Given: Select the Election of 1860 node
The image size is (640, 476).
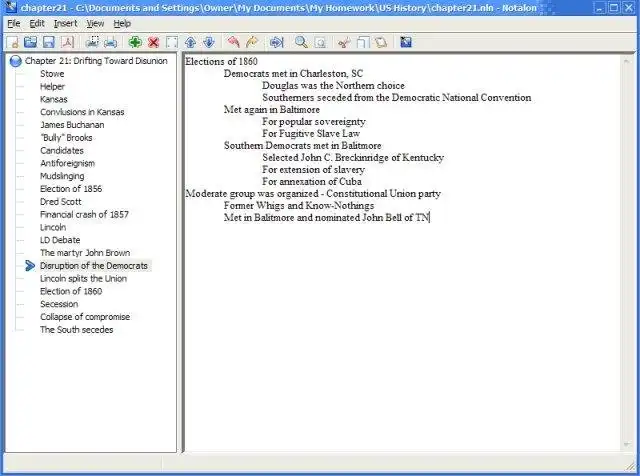Looking at the screenshot, I should (x=71, y=291).
